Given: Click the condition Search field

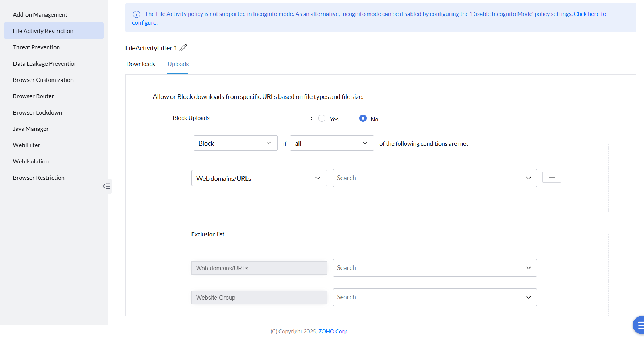Looking at the screenshot, I should click(x=428, y=178).
